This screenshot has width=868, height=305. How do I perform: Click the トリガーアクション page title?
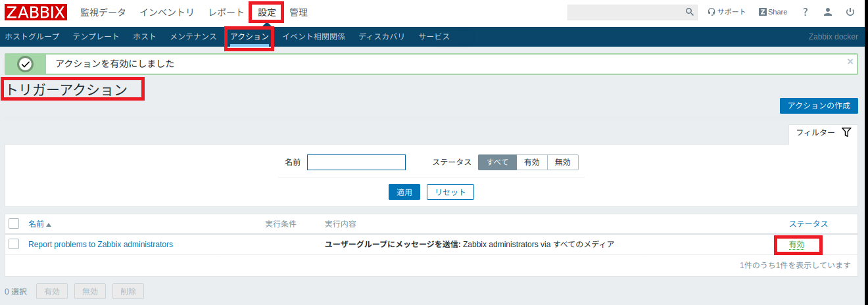pos(66,89)
